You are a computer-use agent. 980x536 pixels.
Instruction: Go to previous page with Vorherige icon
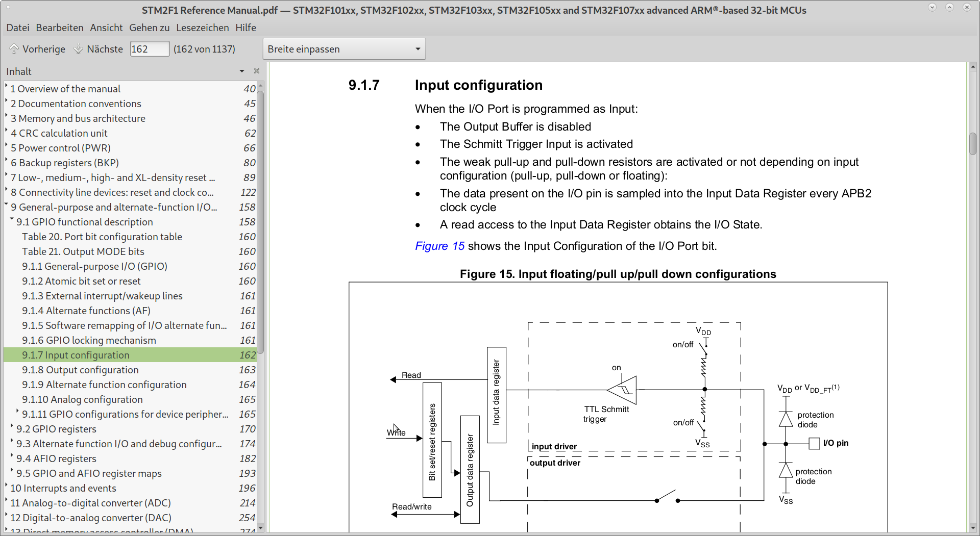click(14, 49)
